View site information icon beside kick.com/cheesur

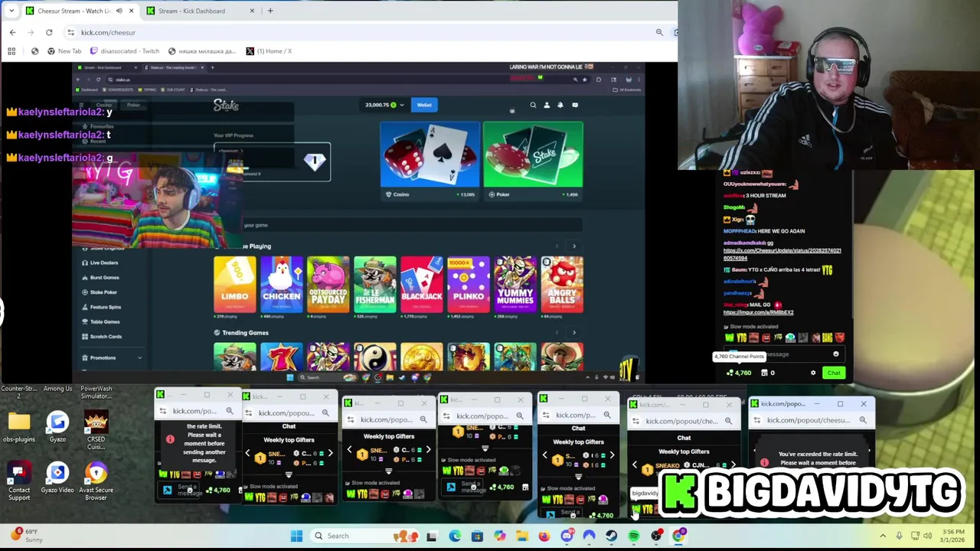click(70, 32)
